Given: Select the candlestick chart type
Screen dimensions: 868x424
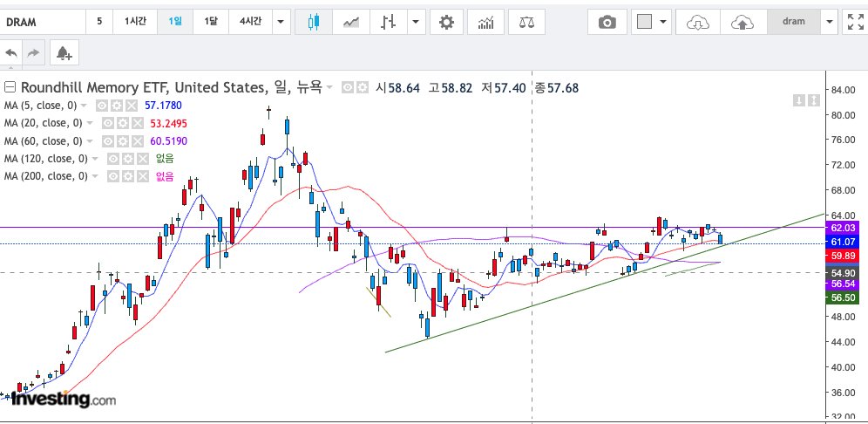Looking at the screenshot, I should coord(314,22).
